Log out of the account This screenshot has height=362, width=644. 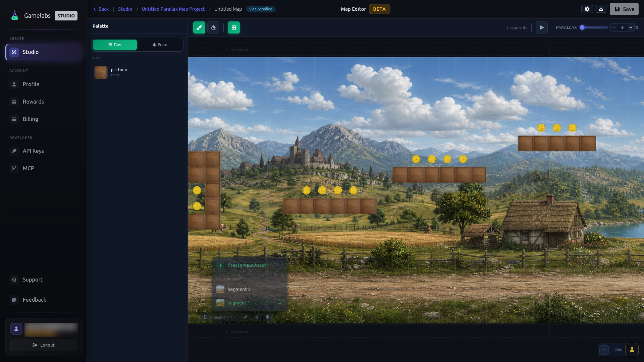tap(43, 345)
